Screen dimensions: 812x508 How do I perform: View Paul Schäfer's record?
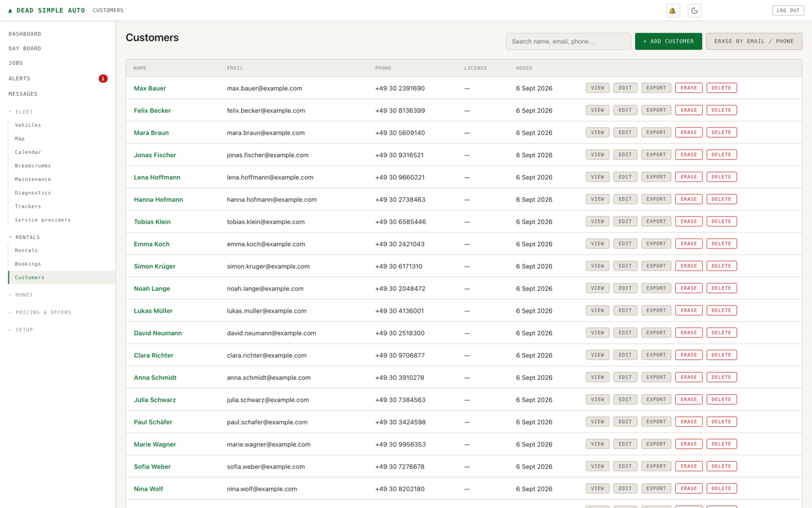click(597, 421)
